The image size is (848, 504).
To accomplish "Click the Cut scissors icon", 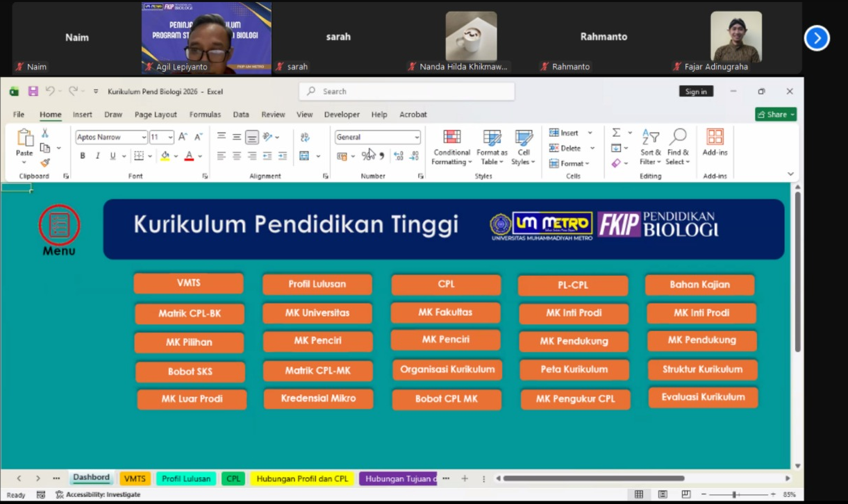I will tap(45, 133).
